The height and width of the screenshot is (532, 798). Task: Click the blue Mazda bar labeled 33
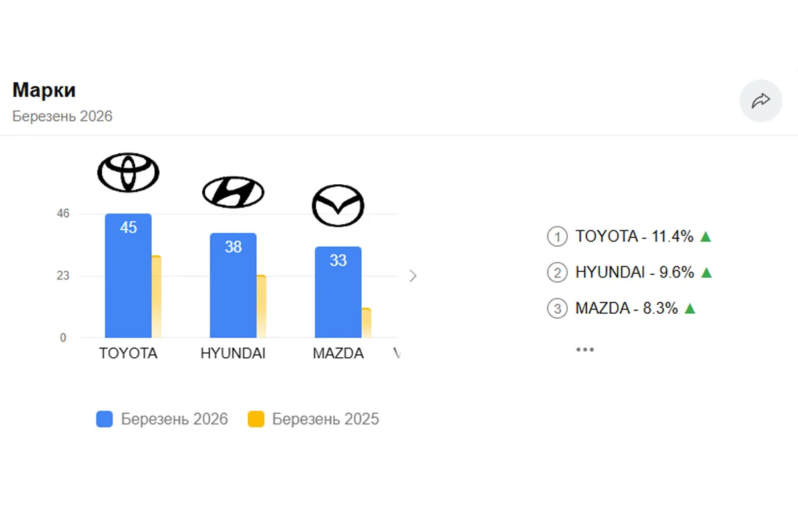click(x=338, y=296)
